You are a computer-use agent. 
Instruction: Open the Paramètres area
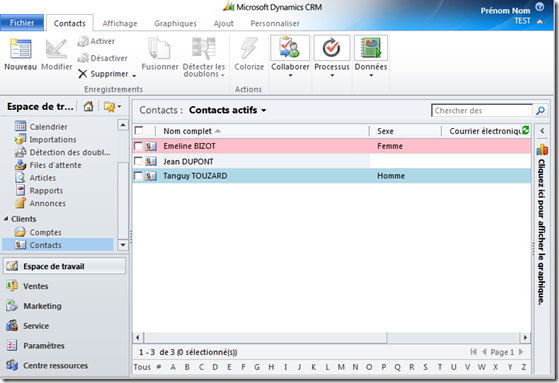[35, 346]
